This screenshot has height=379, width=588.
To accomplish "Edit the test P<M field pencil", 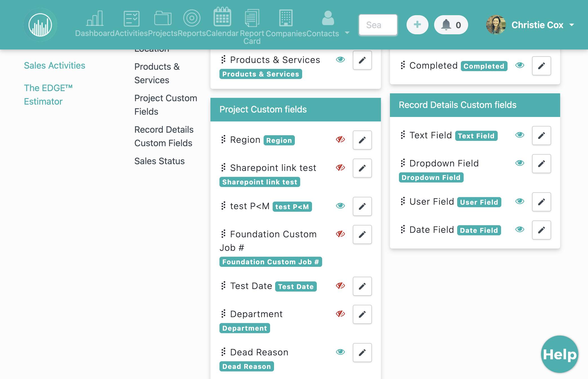I will point(362,206).
